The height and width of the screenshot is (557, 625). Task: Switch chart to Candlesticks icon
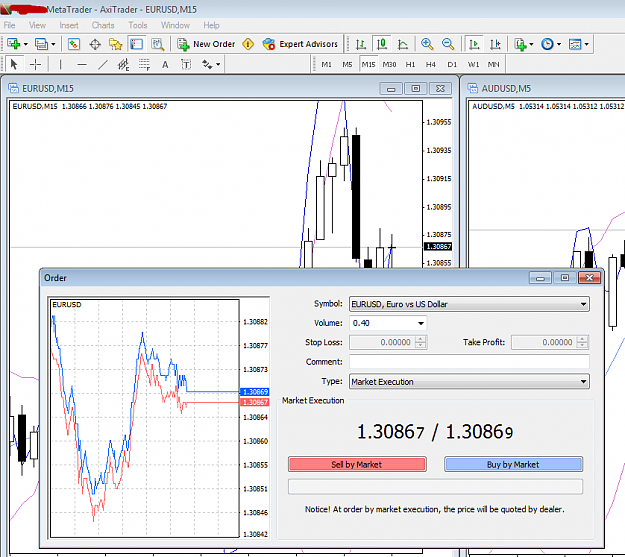tap(382, 44)
